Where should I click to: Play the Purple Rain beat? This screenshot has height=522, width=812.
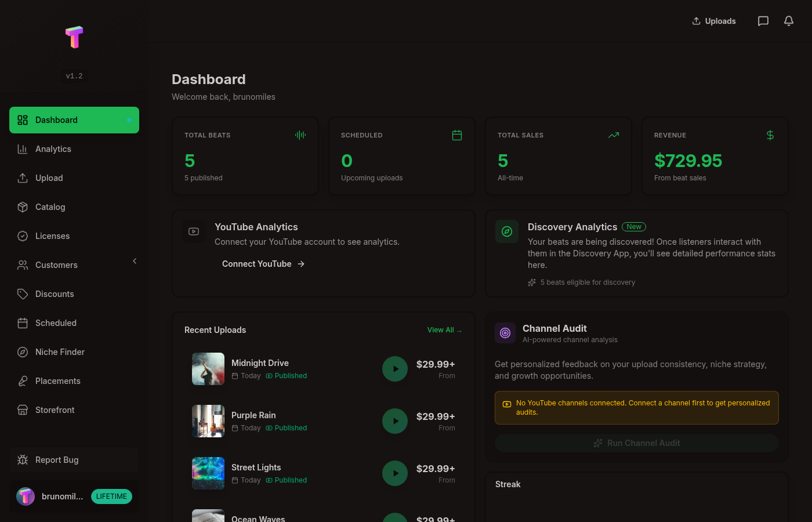pyautogui.click(x=395, y=421)
